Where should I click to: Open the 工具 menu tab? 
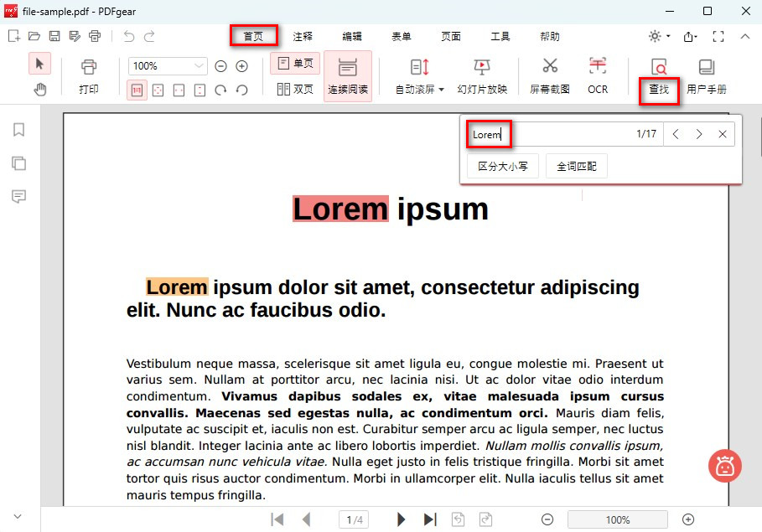499,36
